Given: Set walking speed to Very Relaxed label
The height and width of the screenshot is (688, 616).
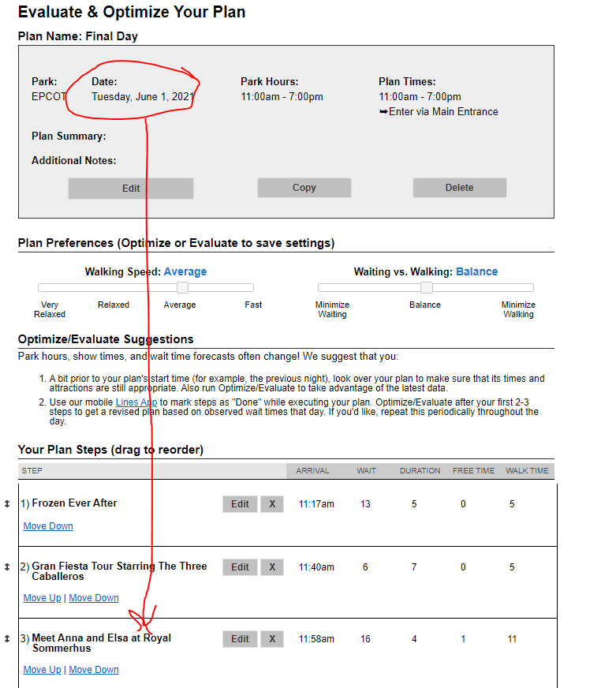Looking at the screenshot, I should point(50,309).
